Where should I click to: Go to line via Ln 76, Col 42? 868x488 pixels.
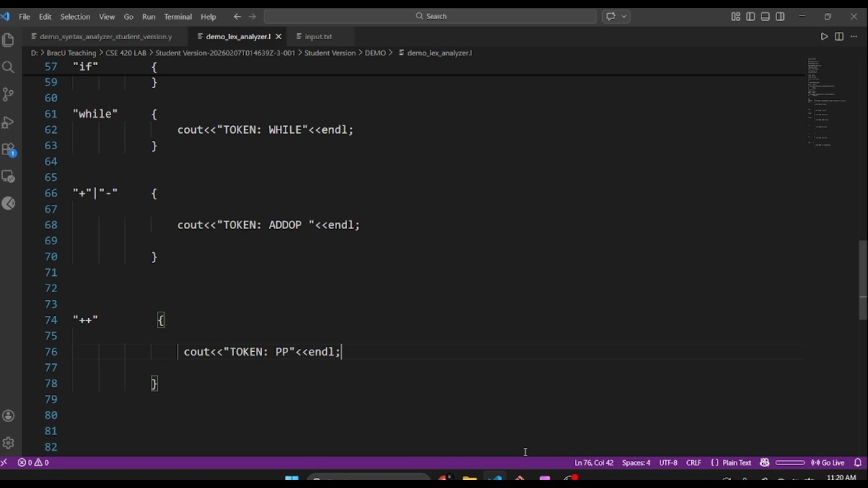pyautogui.click(x=593, y=462)
